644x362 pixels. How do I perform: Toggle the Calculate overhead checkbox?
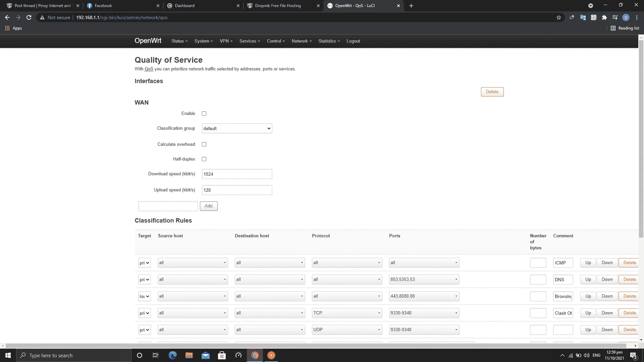pos(204,144)
